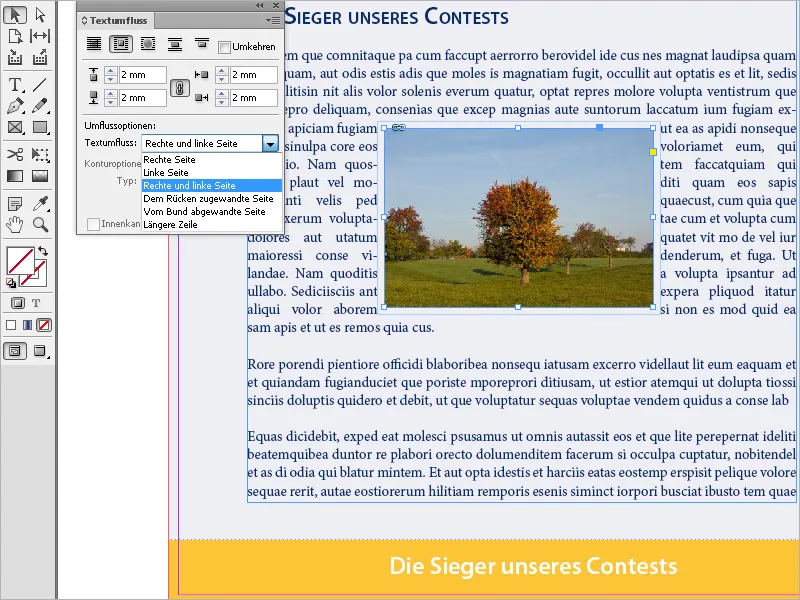The height and width of the screenshot is (600, 800).
Task: Increase the left offset stepper
Action: (x=221, y=71)
